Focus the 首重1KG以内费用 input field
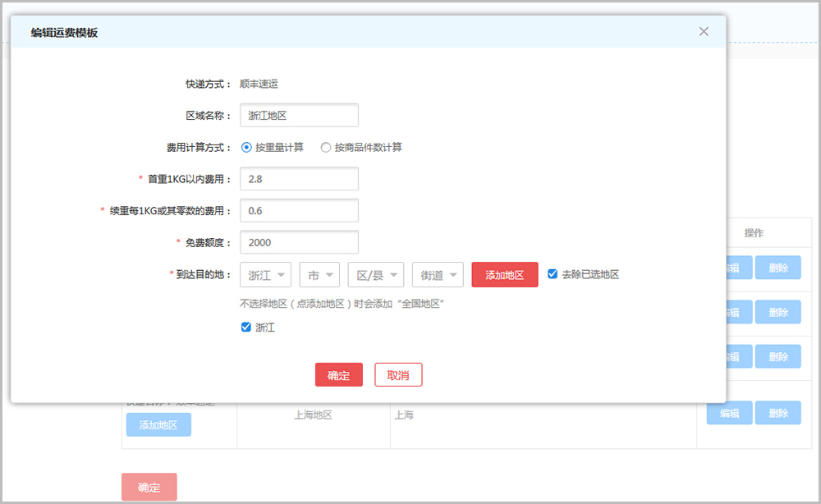 click(x=299, y=179)
